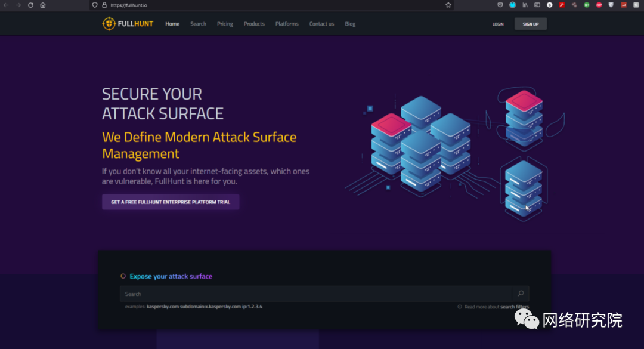This screenshot has height=349, width=644.
Task: Click the browser URL address bar
Action: click(x=271, y=5)
